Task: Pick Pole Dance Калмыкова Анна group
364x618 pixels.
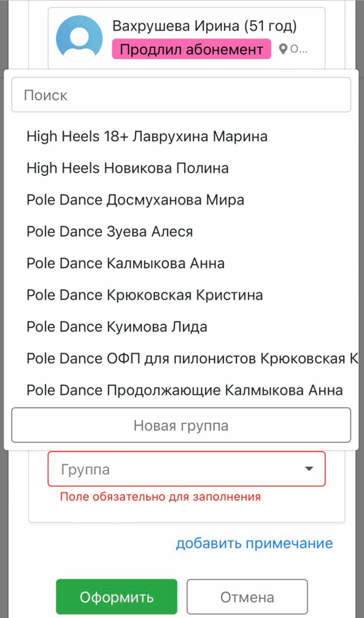Action: click(x=125, y=264)
